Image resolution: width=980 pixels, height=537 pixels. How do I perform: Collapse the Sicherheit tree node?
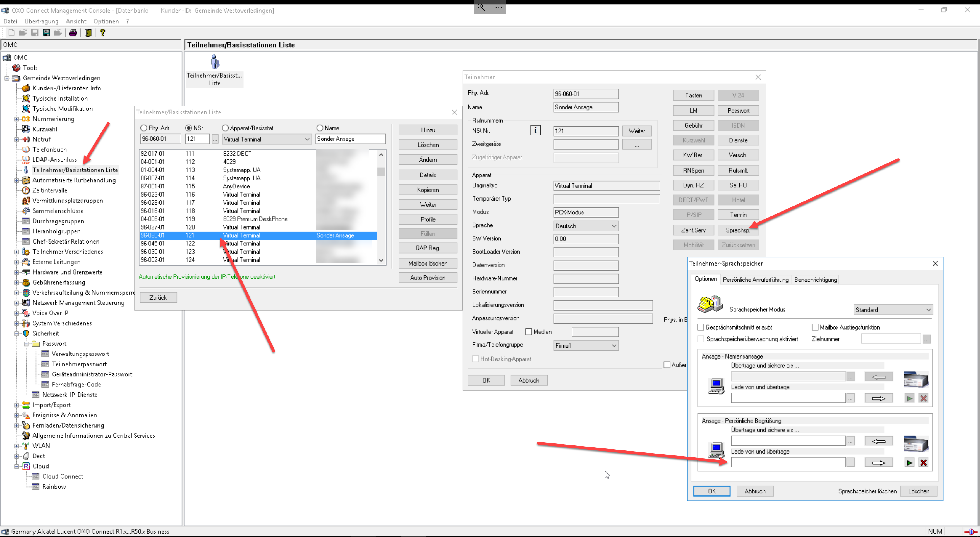click(17, 333)
